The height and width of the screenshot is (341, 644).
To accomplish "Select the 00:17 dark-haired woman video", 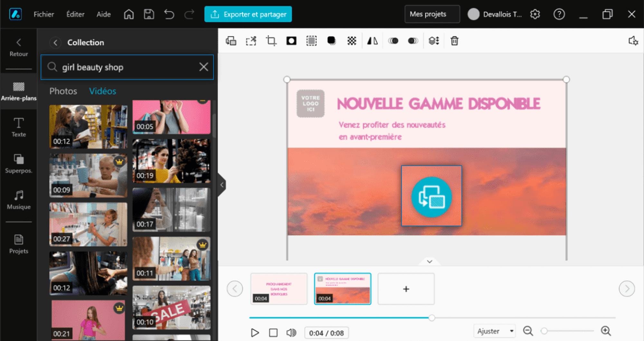I will (x=172, y=210).
